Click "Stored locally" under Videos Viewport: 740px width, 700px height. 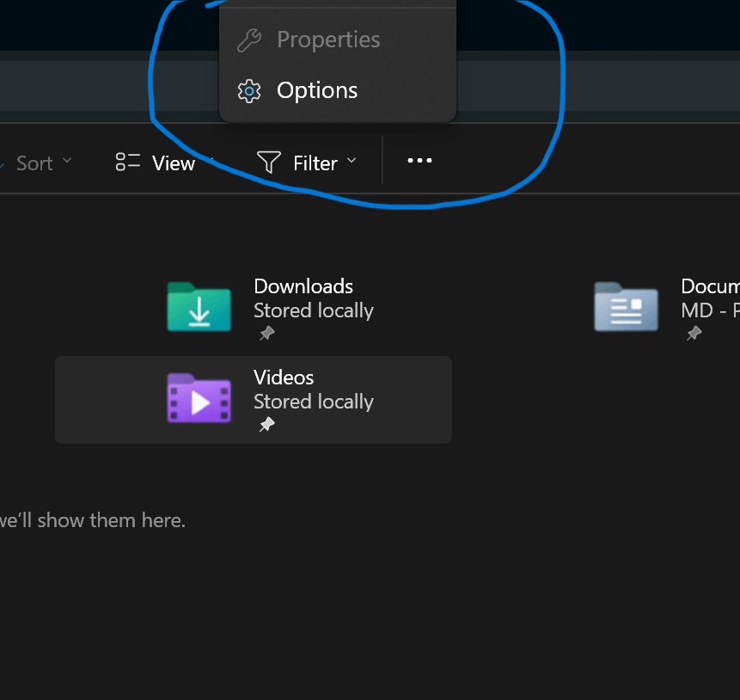tap(314, 402)
